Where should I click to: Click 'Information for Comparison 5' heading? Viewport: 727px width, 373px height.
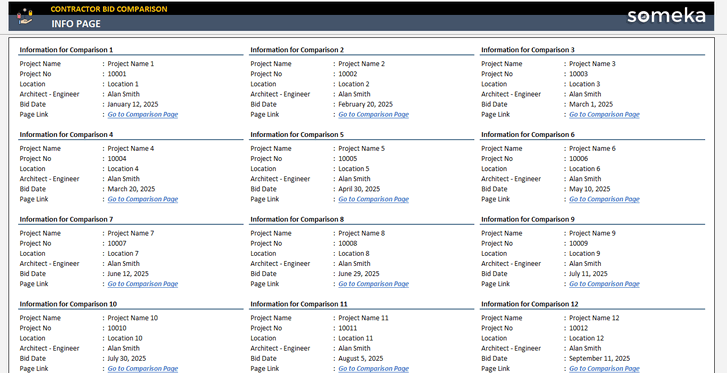pyautogui.click(x=297, y=135)
